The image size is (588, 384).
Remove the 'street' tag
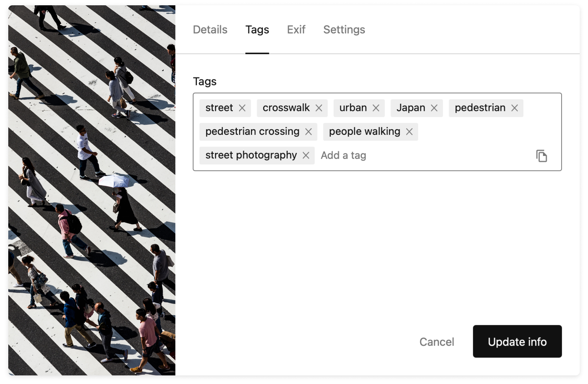pos(242,108)
